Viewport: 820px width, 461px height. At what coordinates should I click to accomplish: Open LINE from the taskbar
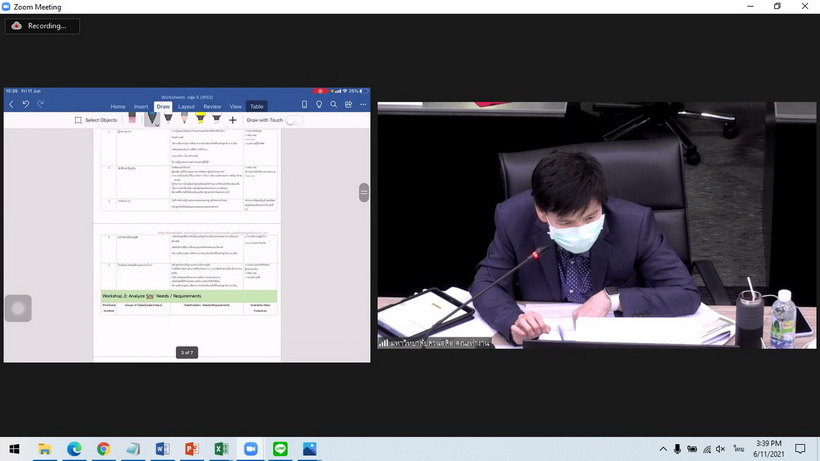click(280, 449)
